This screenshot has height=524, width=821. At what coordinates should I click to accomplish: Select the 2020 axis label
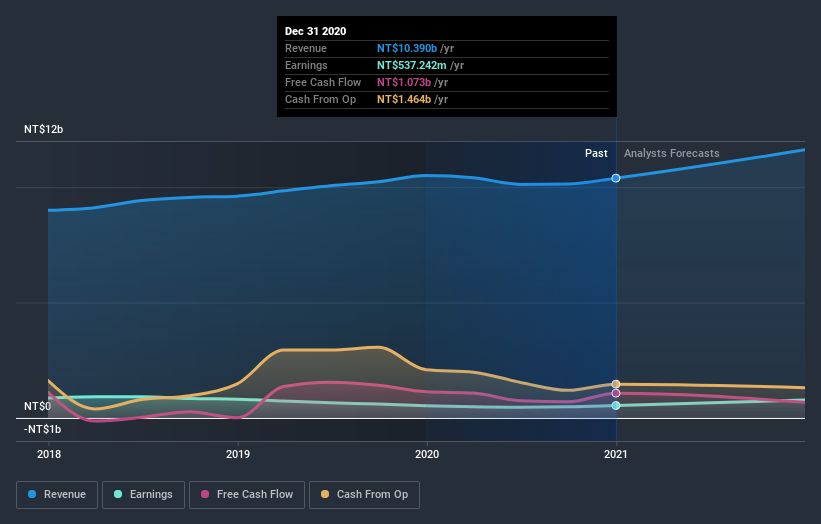click(427, 454)
